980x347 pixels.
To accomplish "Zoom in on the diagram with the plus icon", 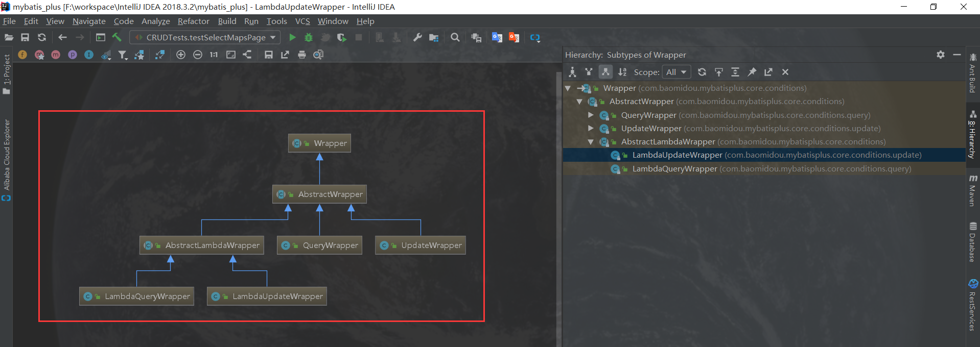I will click(181, 55).
